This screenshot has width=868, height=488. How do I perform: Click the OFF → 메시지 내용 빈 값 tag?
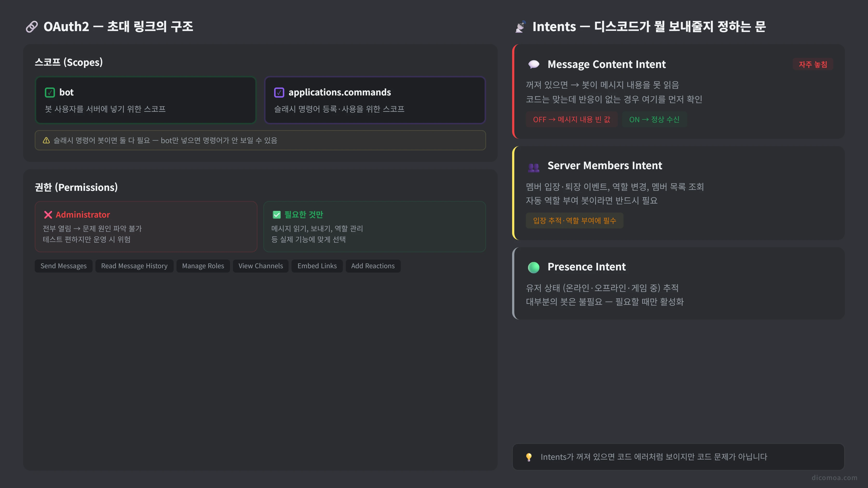click(571, 120)
